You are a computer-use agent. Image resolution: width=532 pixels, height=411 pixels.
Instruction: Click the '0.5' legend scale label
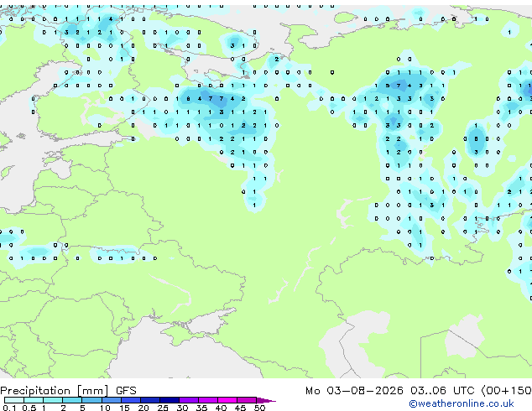coord(29,408)
